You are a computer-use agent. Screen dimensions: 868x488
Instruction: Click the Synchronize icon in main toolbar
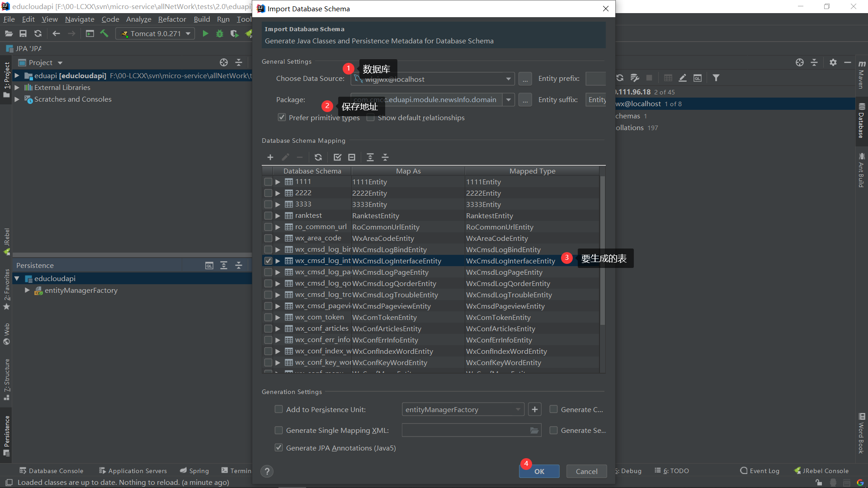point(38,33)
